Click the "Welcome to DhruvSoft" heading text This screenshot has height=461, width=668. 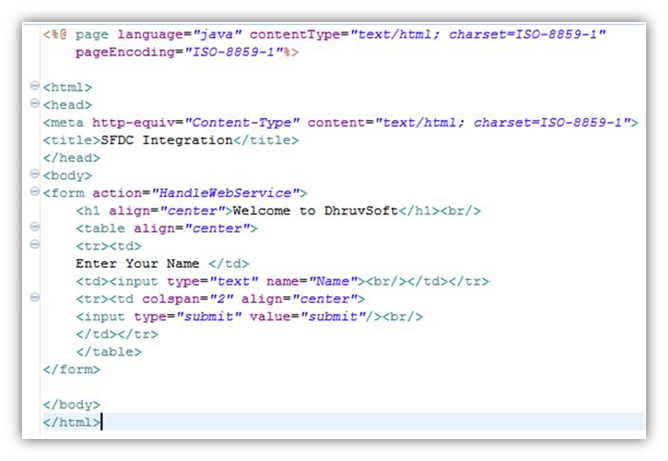315,211
